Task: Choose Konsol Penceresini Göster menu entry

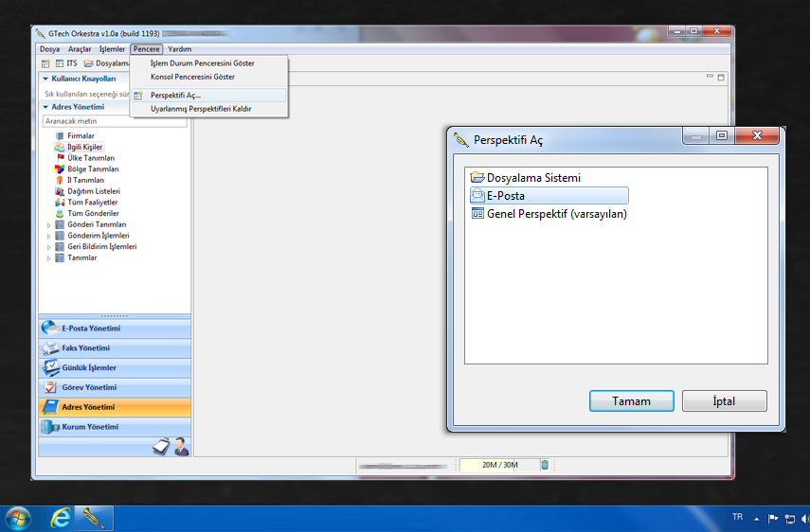Action: coord(192,77)
